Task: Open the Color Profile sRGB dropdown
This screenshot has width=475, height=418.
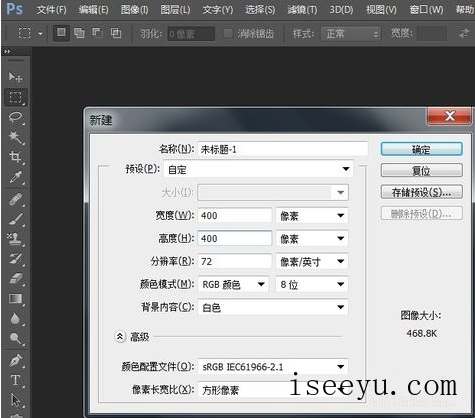Action: tap(273, 367)
